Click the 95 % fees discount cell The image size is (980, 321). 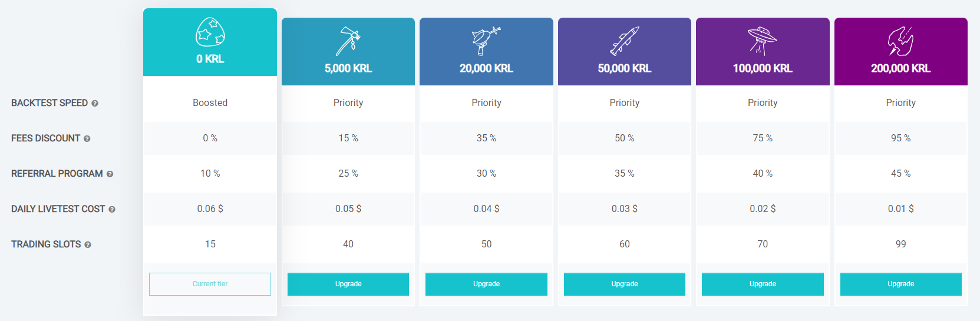[901, 138]
